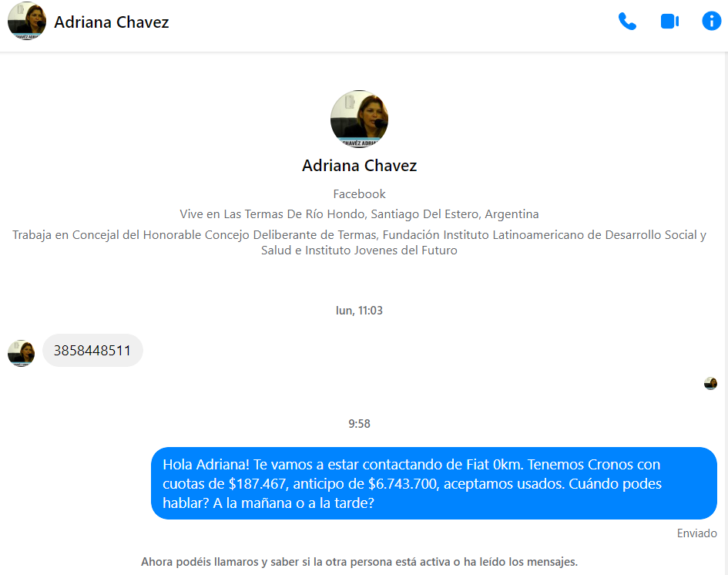Click the $6.743.700 amount in blue message
Viewport: 728px width, 575px height.
click(x=402, y=484)
